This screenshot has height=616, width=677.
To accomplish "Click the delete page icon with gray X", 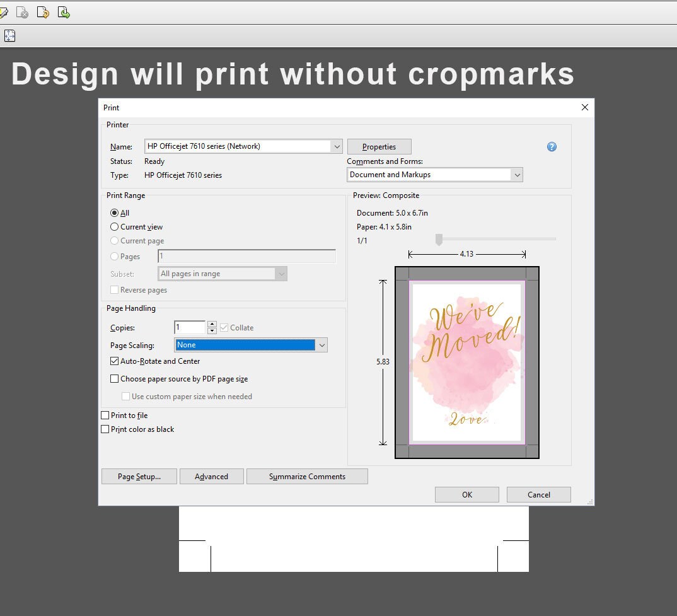I will 22,13.
